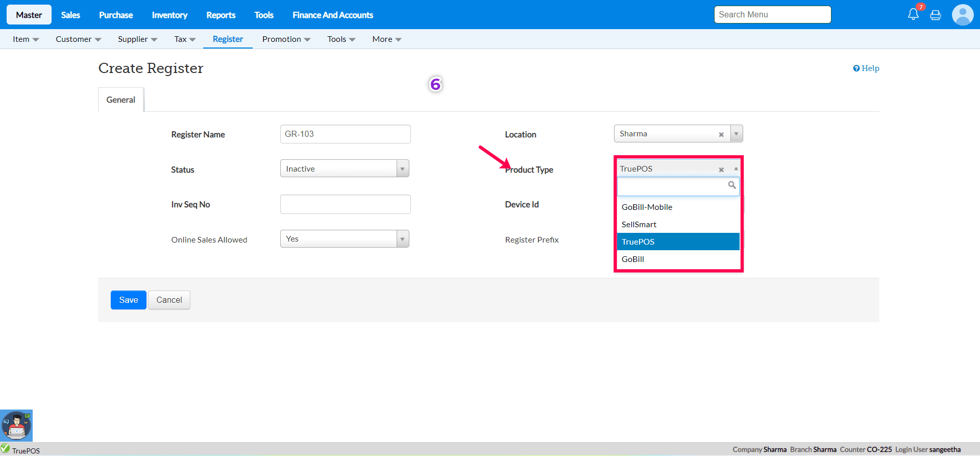Clear the Location field with x icon
Image resolution: width=980 pixels, height=456 pixels.
pyautogui.click(x=721, y=135)
